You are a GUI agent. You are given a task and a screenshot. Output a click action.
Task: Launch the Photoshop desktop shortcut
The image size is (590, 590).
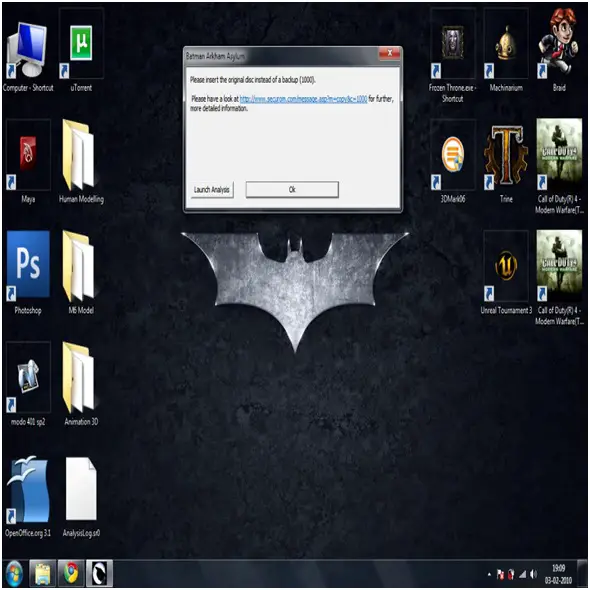pos(28,273)
